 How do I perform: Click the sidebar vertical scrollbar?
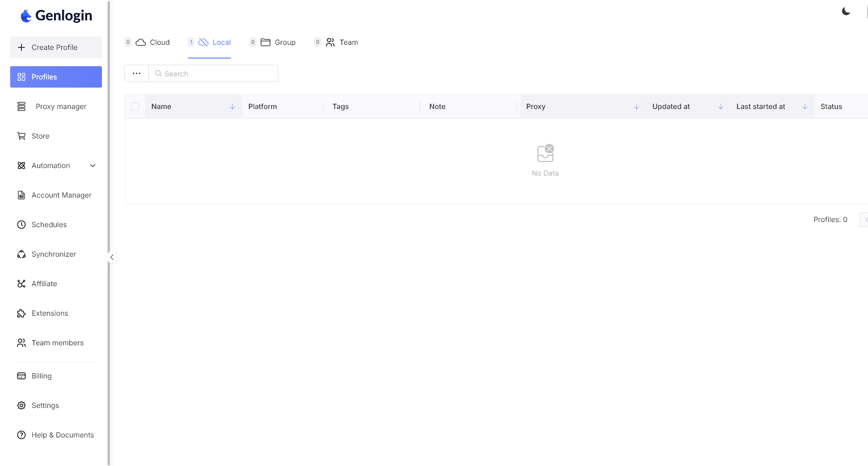pos(109,233)
